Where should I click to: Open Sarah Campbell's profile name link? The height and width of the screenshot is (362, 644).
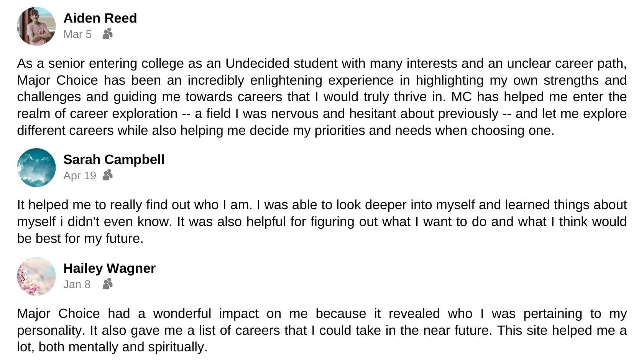click(114, 159)
